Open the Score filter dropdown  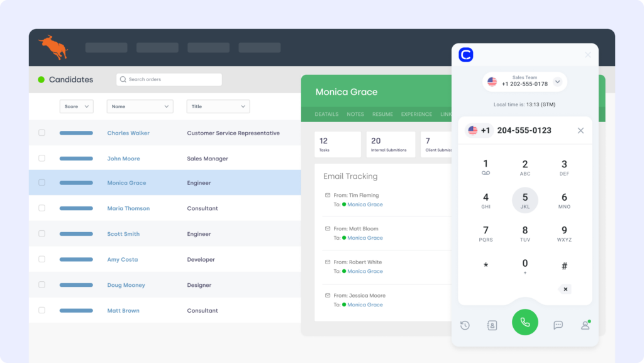point(76,106)
